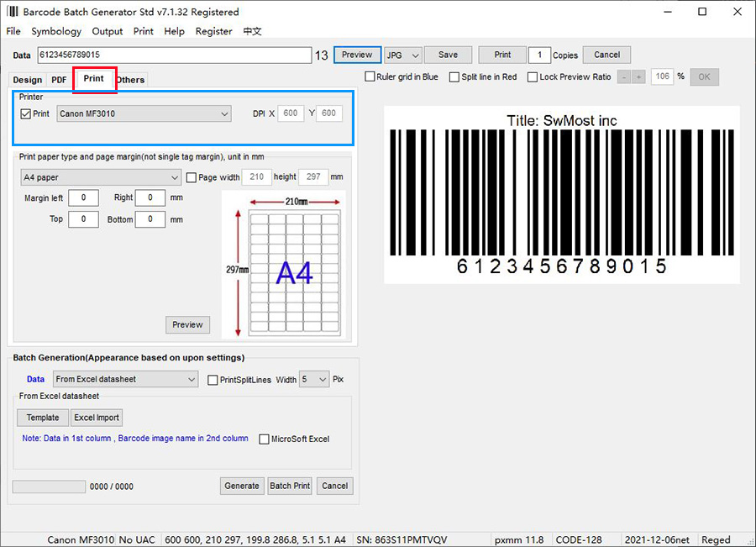The height and width of the screenshot is (547, 756).
Task: Click the Template button
Action: pos(43,418)
